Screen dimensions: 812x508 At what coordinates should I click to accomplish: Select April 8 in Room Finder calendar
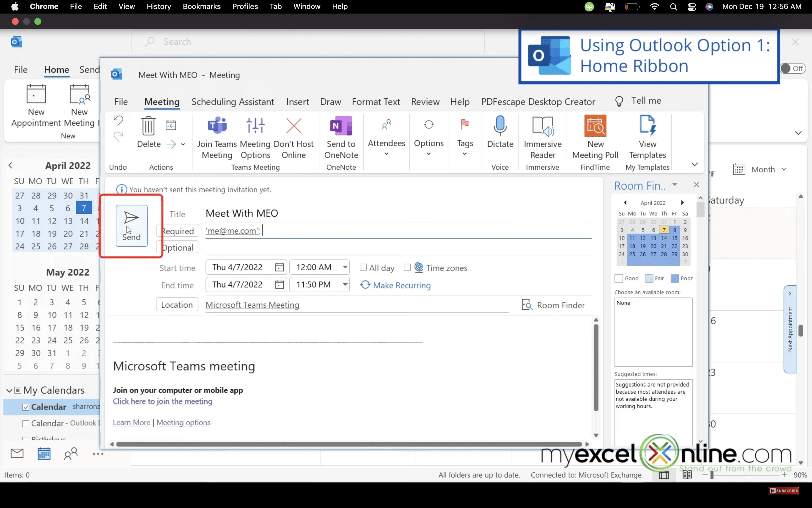674,230
